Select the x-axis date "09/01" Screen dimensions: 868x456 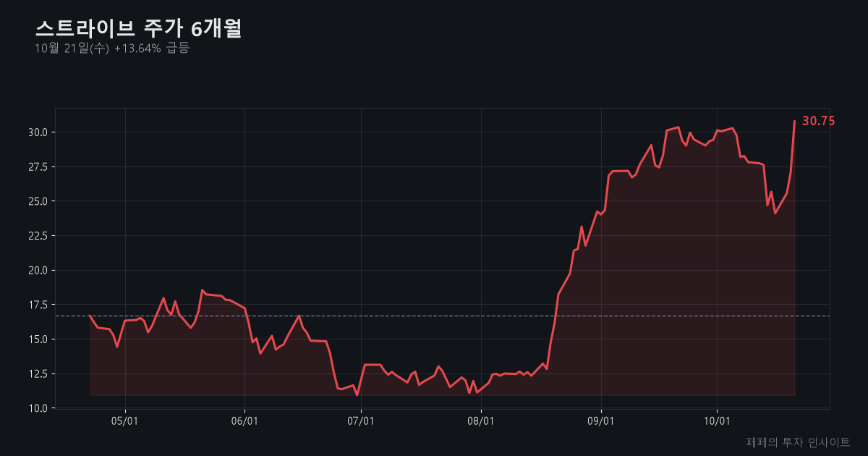point(601,421)
